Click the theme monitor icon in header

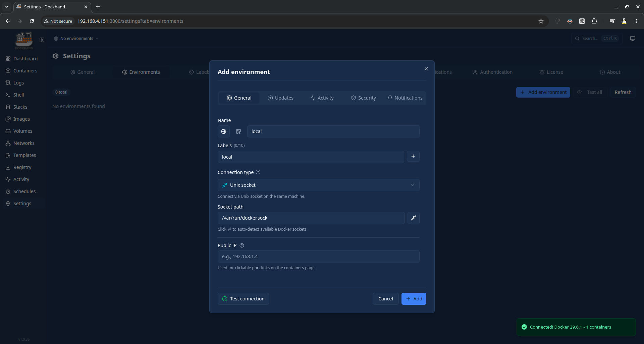click(633, 39)
